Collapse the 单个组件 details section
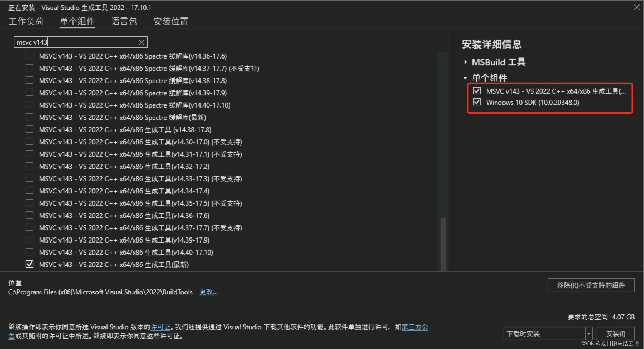This screenshot has height=349, width=644. click(x=465, y=78)
